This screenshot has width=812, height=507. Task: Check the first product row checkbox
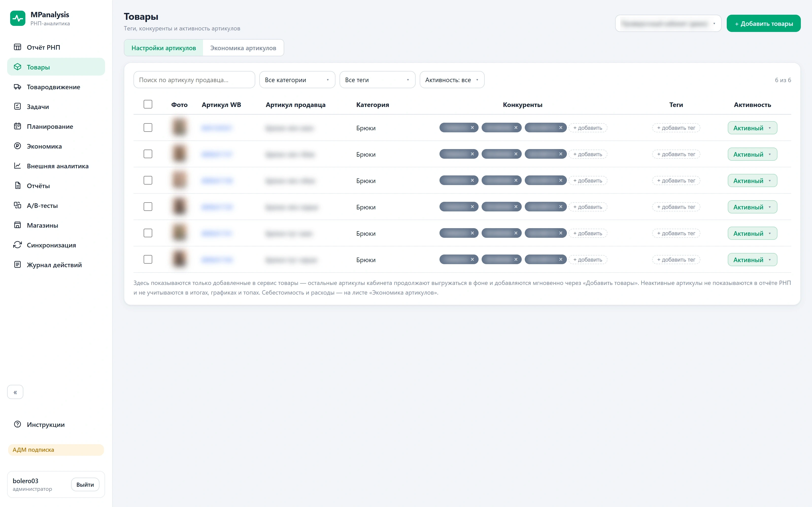148,128
